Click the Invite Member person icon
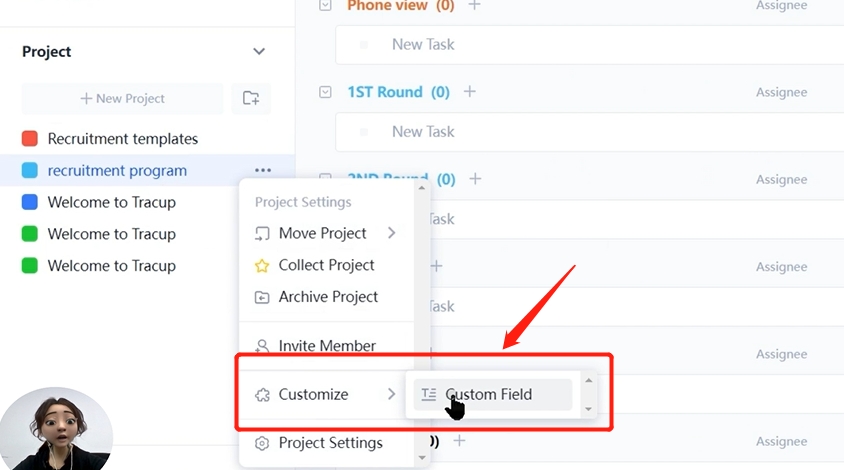Image resolution: width=844 pixels, height=470 pixels. (x=262, y=346)
